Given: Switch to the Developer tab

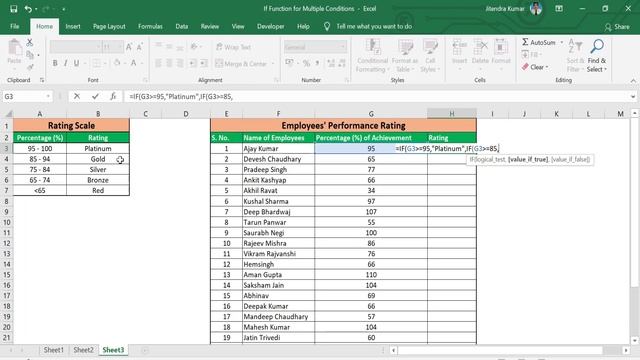Looking at the screenshot, I should [x=271, y=26].
